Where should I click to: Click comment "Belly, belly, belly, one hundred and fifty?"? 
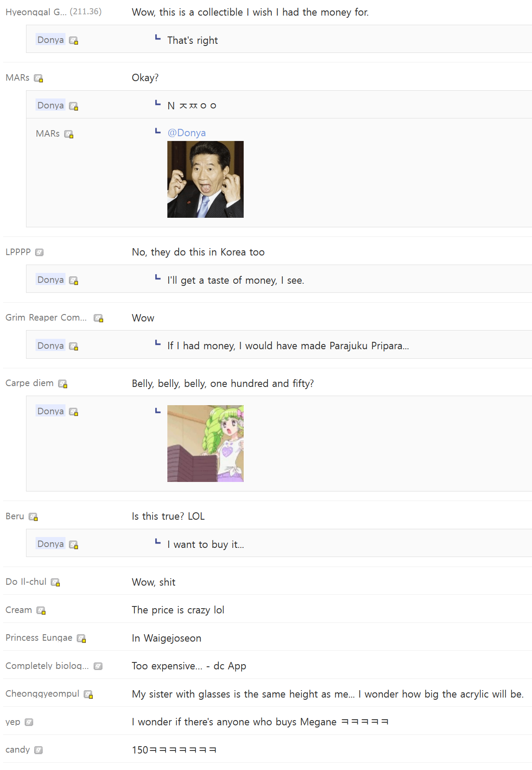223,383
